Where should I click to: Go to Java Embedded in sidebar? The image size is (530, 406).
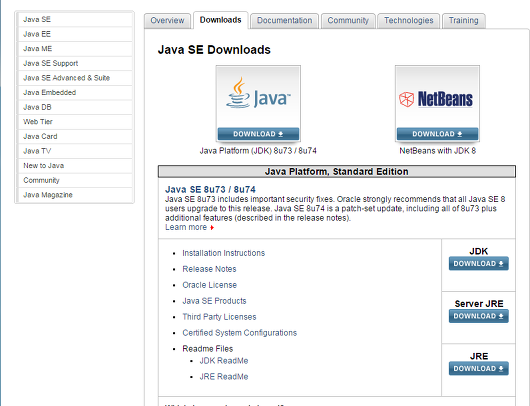(x=74, y=92)
